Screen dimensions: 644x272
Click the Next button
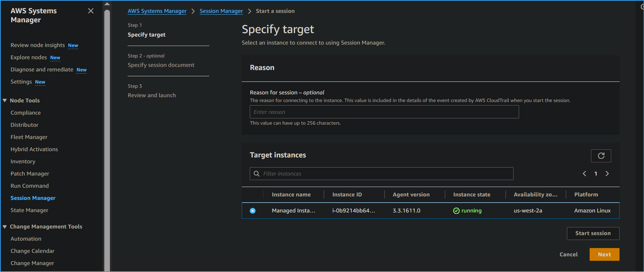tap(604, 255)
